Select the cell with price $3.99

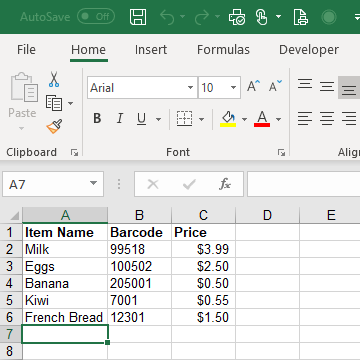click(204, 249)
